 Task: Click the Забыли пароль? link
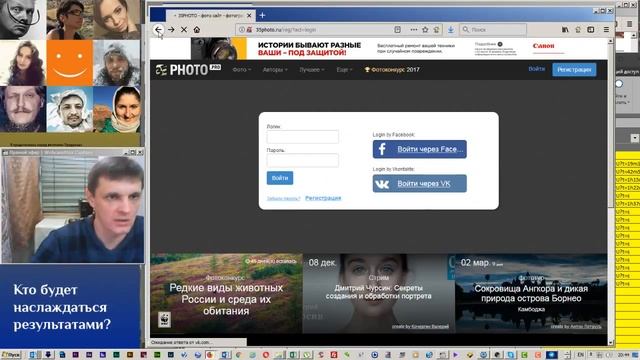click(x=283, y=198)
